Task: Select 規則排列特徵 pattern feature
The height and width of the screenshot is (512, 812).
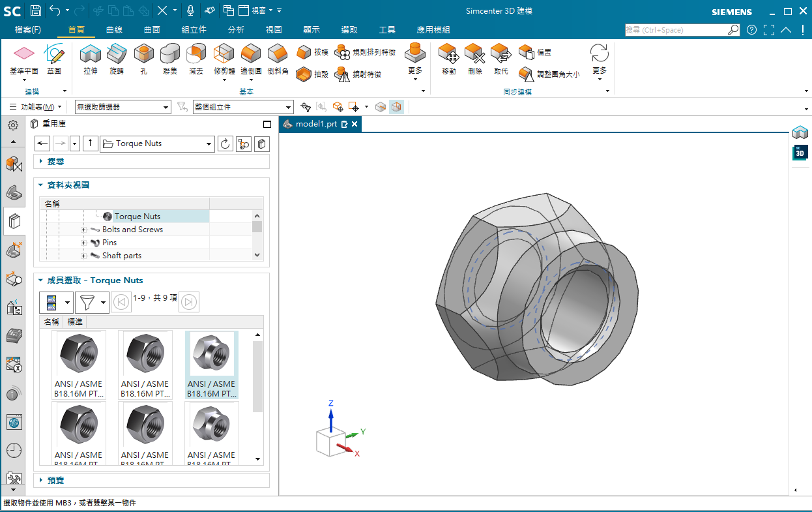Action: click(x=365, y=52)
